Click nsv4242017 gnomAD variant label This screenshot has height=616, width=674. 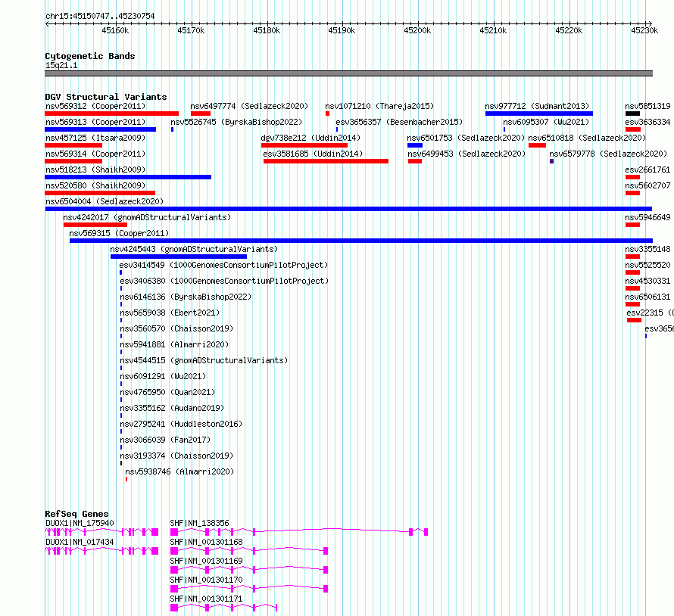pos(147,217)
